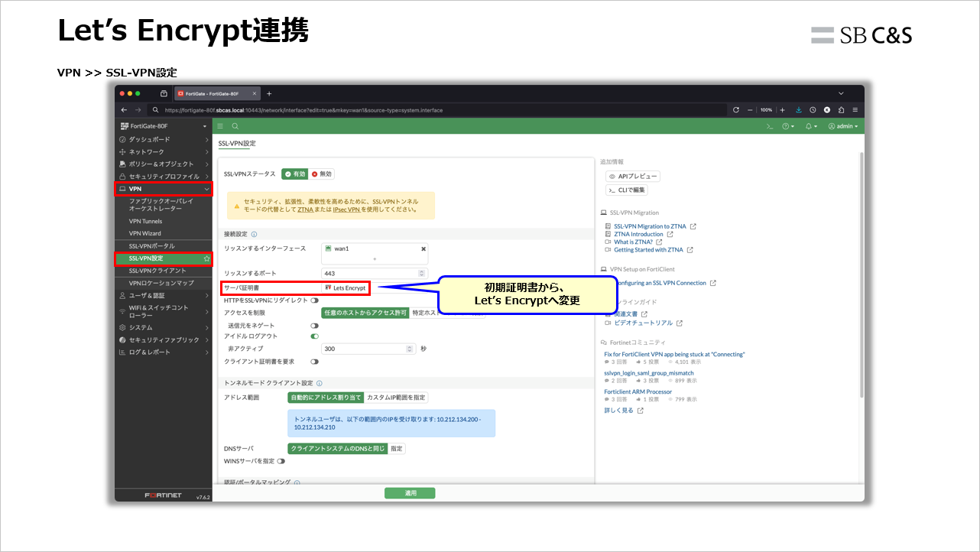Viewport: 980px width, 552px height.
Task: Toggle 送信元をネゲート switch
Action: coord(314,326)
